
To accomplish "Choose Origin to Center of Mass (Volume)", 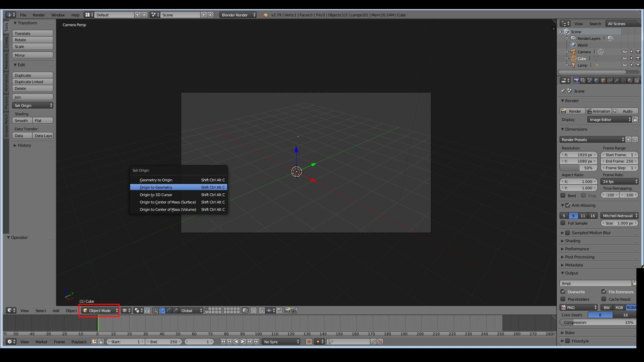I will tap(179, 209).
